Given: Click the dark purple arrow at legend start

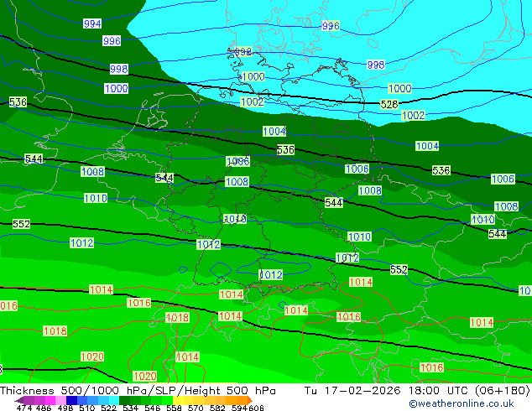Looking at the screenshot, I should (x=18, y=400).
